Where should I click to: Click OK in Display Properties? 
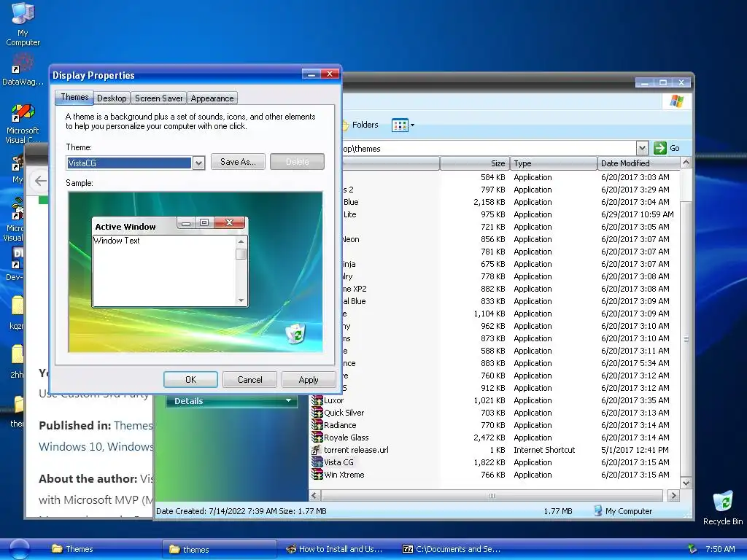[x=190, y=379]
